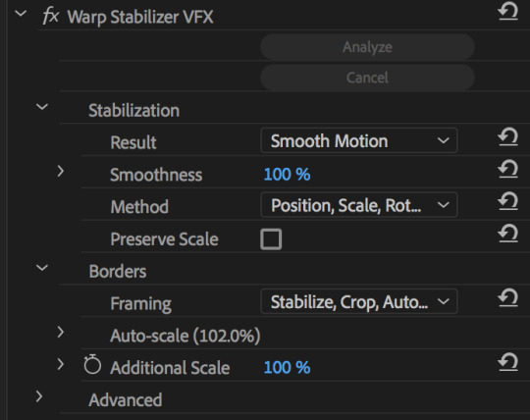The image size is (530, 420).
Task: Collapse the Warp Stabilizer VFX effect
Action: [21, 14]
